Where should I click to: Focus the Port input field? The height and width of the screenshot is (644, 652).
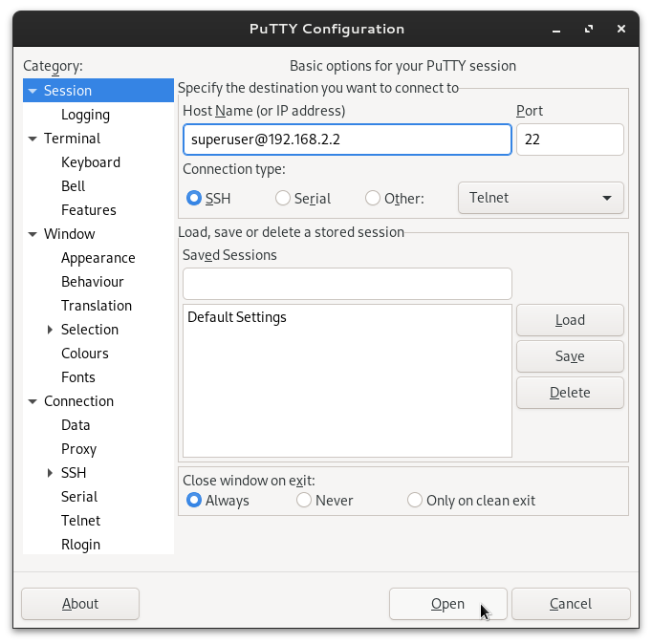pos(570,140)
